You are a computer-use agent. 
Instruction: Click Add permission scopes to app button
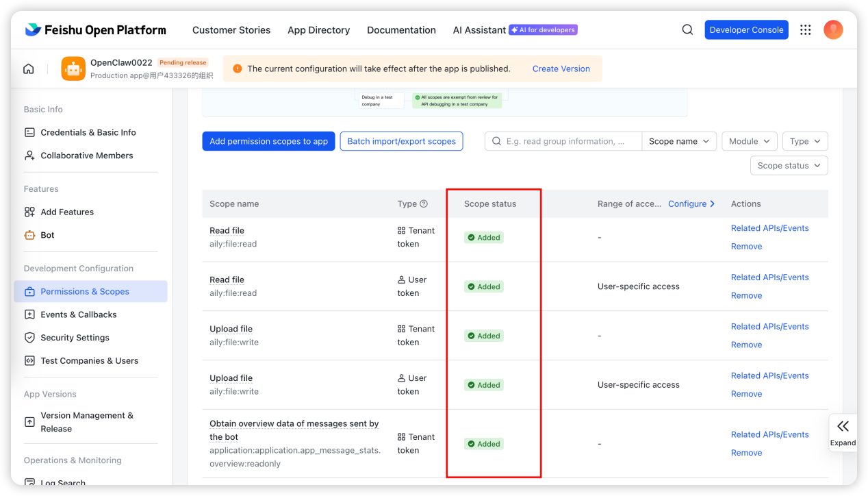(x=268, y=141)
